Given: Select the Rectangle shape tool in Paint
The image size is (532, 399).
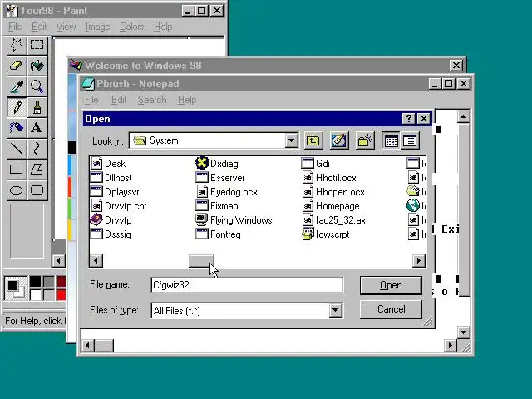Looking at the screenshot, I should pyautogui.click(x=17, y=170).
